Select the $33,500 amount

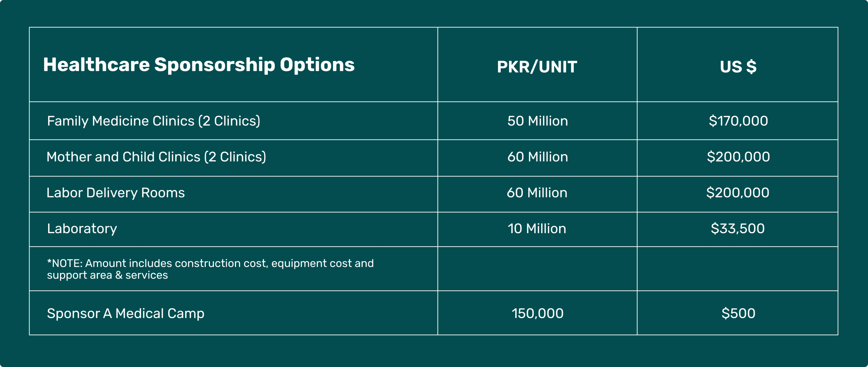coord(737,229)
